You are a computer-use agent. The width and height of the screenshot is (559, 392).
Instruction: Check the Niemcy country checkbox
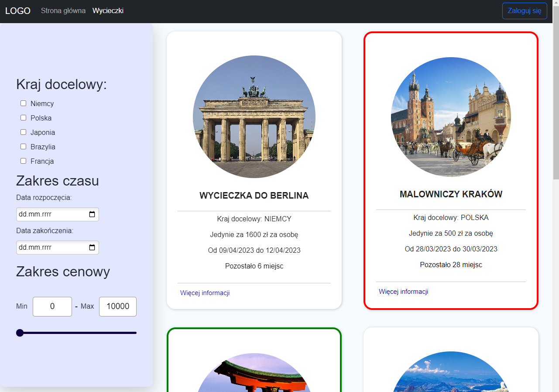[x=24, y=103]
